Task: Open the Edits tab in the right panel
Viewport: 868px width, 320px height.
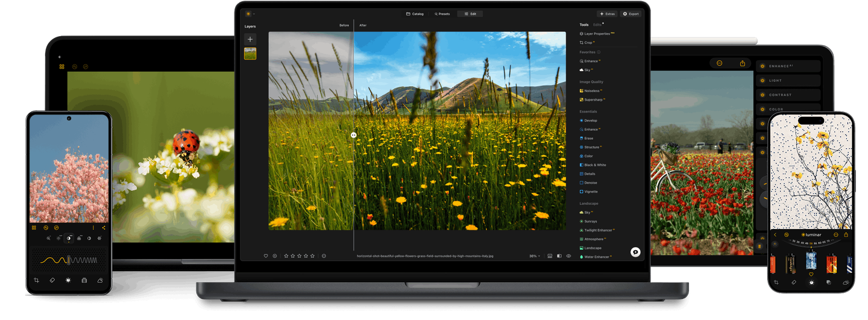Action: coord(598,25)
